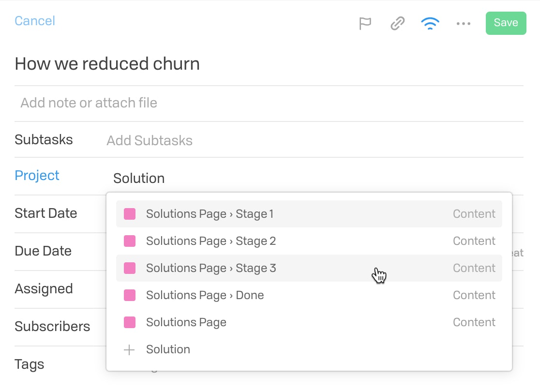Click the paperclip attach link icon
Viewport: 540px width, 392px height.
[397, 23]
